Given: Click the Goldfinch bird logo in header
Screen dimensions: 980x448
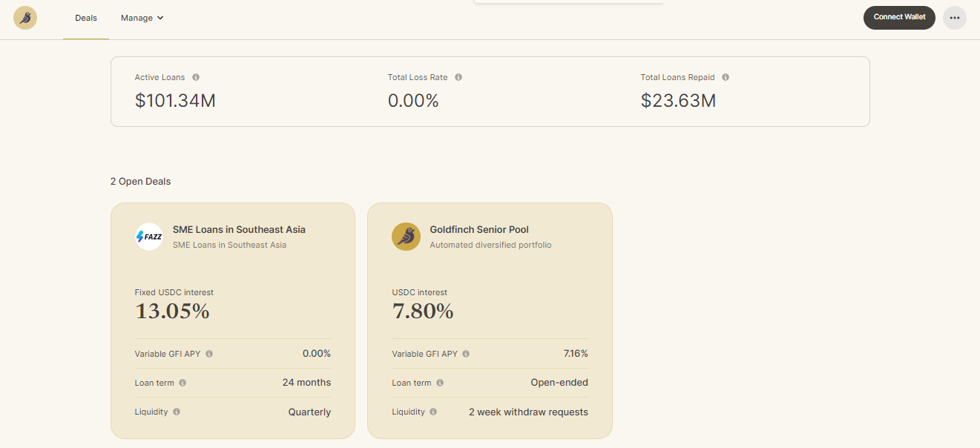Looking at the screenshot, I should [x=25, y=18].
